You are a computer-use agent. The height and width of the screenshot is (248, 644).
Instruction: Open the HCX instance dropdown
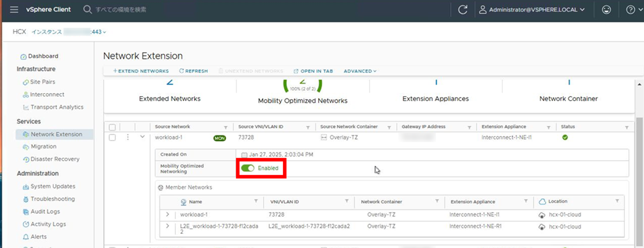click(x=69, y=32)
